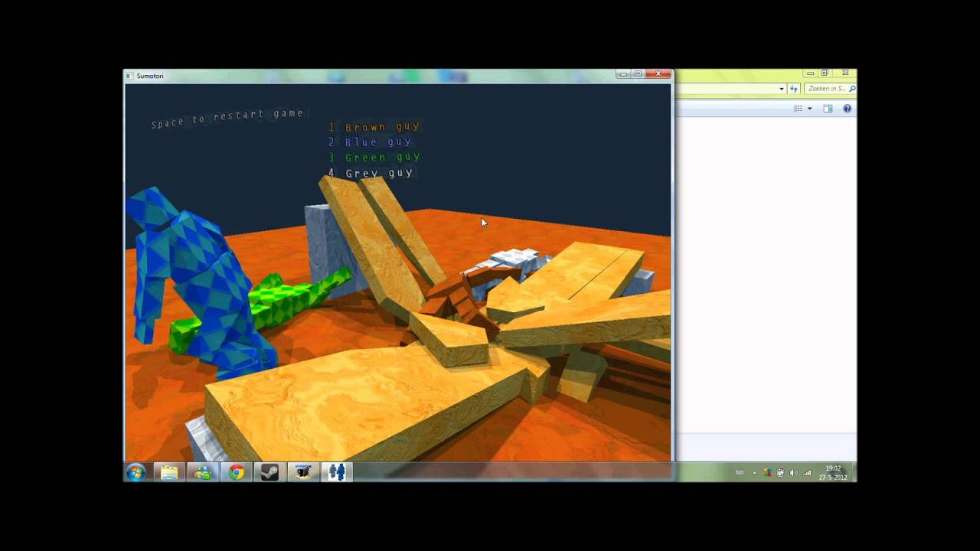The width and height of the screenshot is (980, 551).
Task: Click '1 Brown guy' in the ranking
Action: coord(374,127)
